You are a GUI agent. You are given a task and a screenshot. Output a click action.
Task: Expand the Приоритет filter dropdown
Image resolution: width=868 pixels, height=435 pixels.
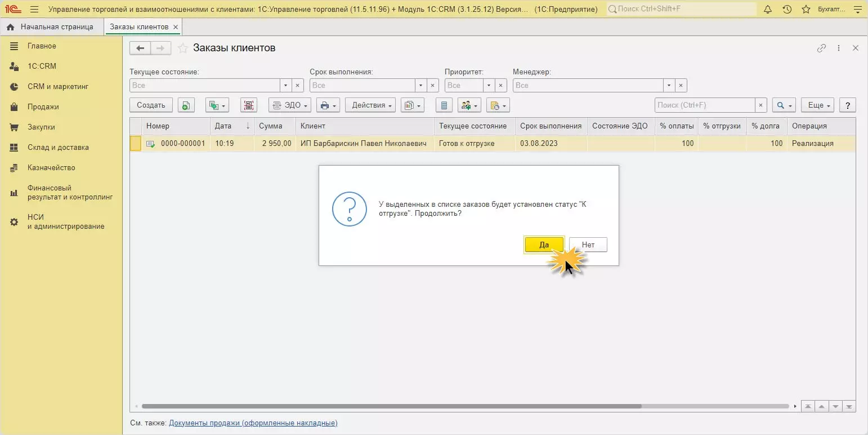(x=489, y=86)
